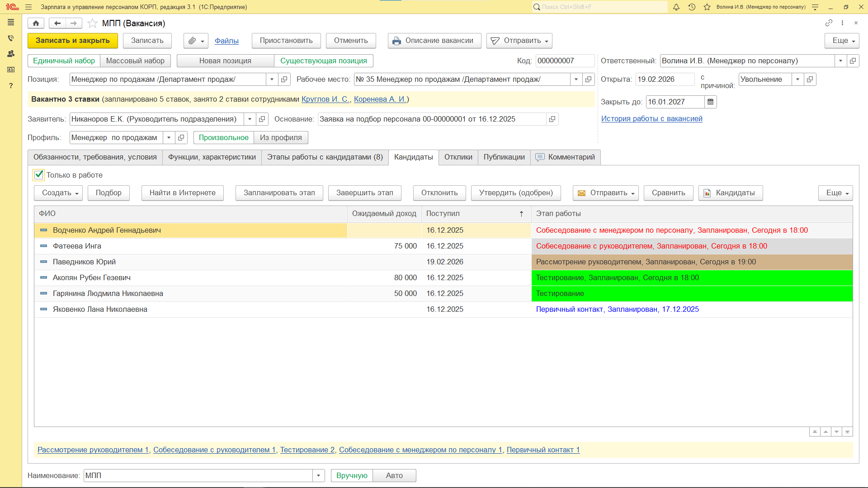Screen dimensions: 868x488
Task: Click the Записать и закрыть button
Action: (x=72, y=41)
